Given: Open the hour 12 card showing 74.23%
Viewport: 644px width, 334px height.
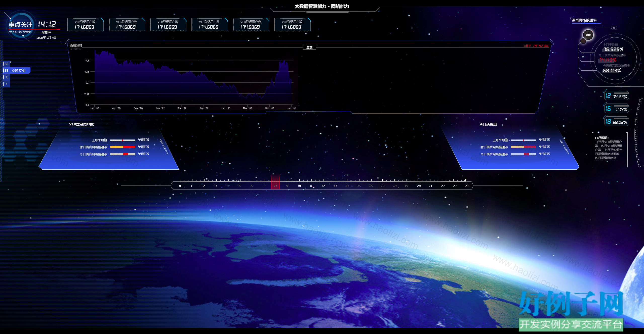Looking at the screenshot, I should (x=616, y=96).
